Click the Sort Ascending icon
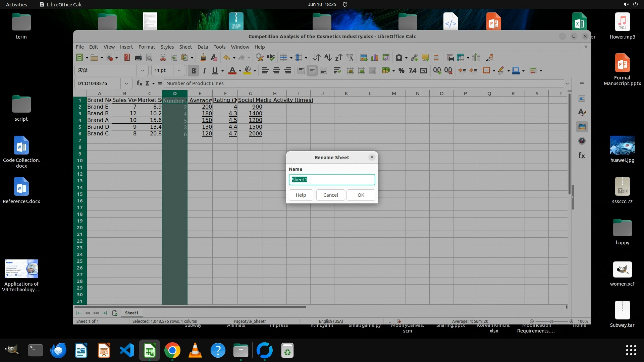This screenshot has width=644, height=362. click(x=328, y=58)
